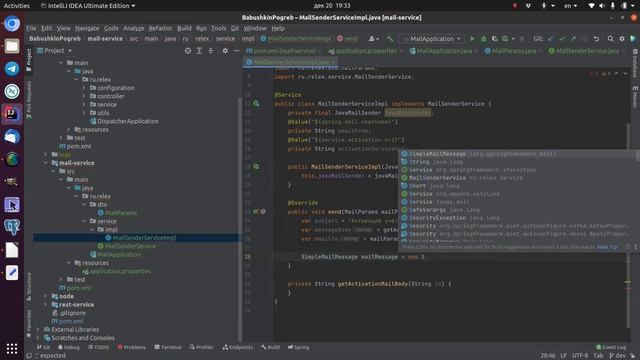Image resolution: width=640 pixels, height=360 pixels.
Task: Click UTF-8 encoding in status bar
Action: click(x=580, y=356)
